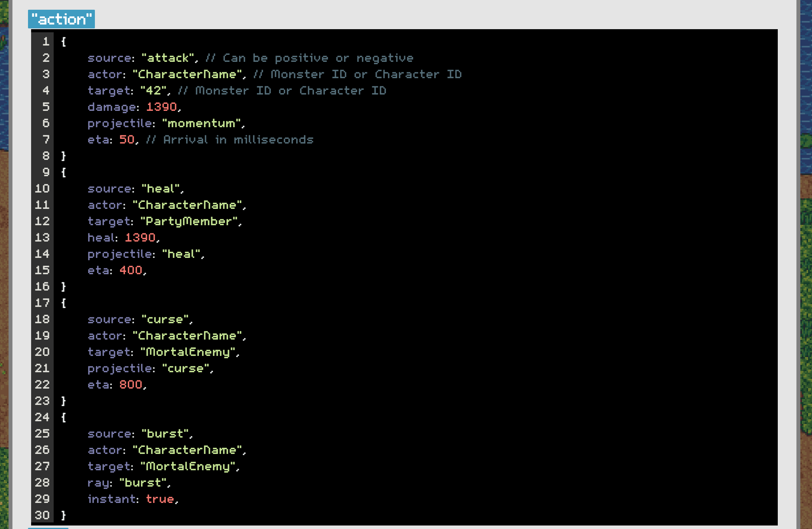Image resolution: width=812 pixels, height=529 pixels.
Task: Click the "attack" source string
Action: [168, 58]
